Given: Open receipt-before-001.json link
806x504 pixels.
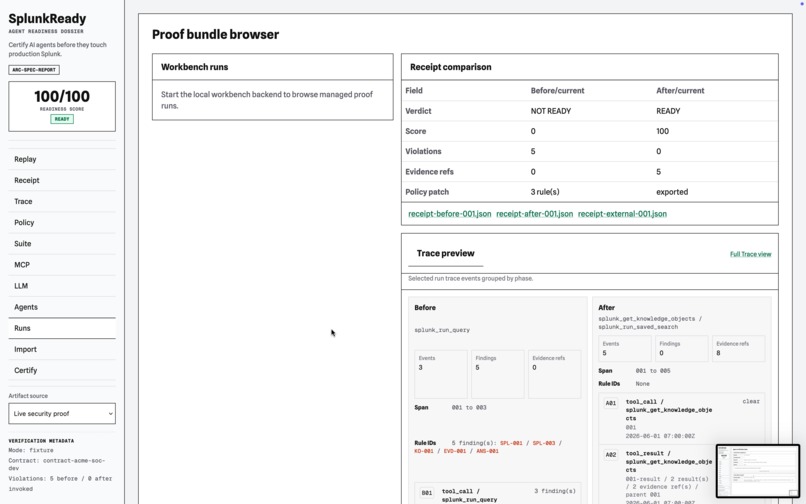Looking at the screenshot, I should pos(449,214).
